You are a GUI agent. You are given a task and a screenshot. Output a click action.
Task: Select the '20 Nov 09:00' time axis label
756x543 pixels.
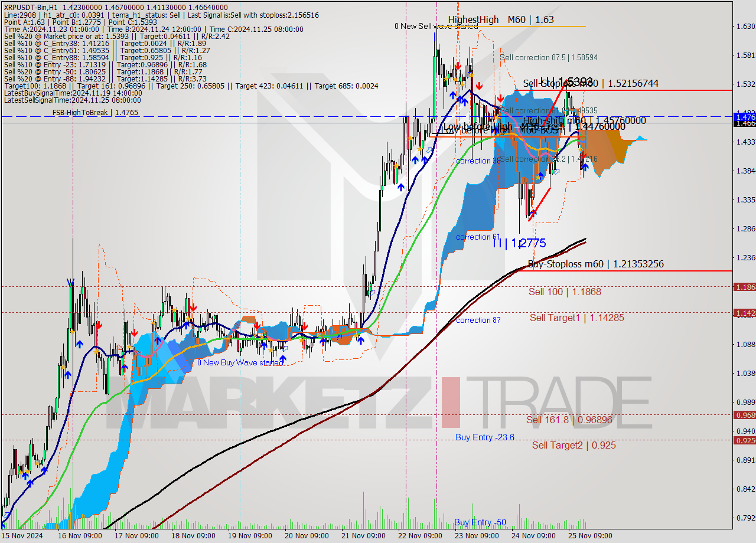coord(306,536)
